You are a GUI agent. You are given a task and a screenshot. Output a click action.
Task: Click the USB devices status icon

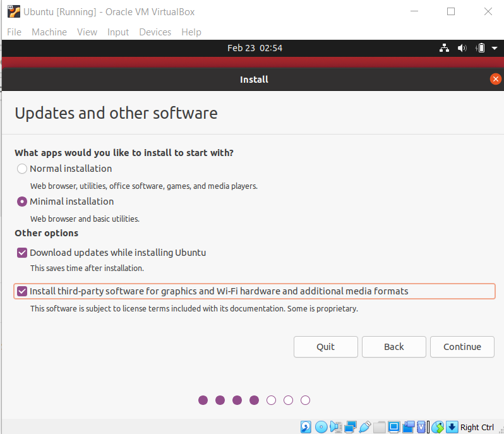click(365, 427)
